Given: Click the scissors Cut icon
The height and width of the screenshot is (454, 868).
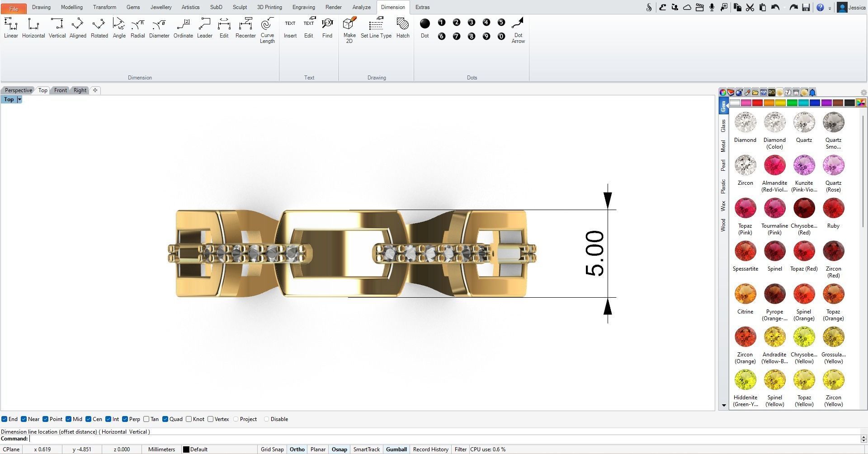Looking at the screenshot, I should (x=750, y=7).
